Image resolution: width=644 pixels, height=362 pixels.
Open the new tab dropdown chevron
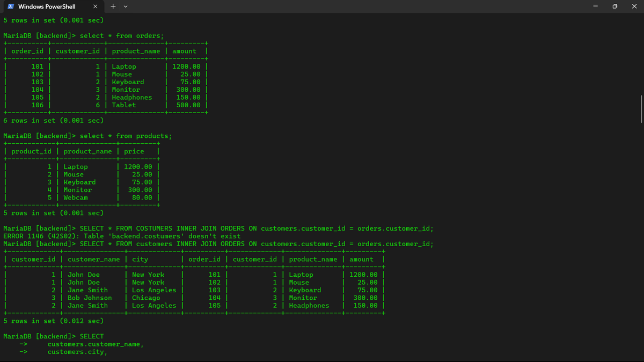coord(125,6)
